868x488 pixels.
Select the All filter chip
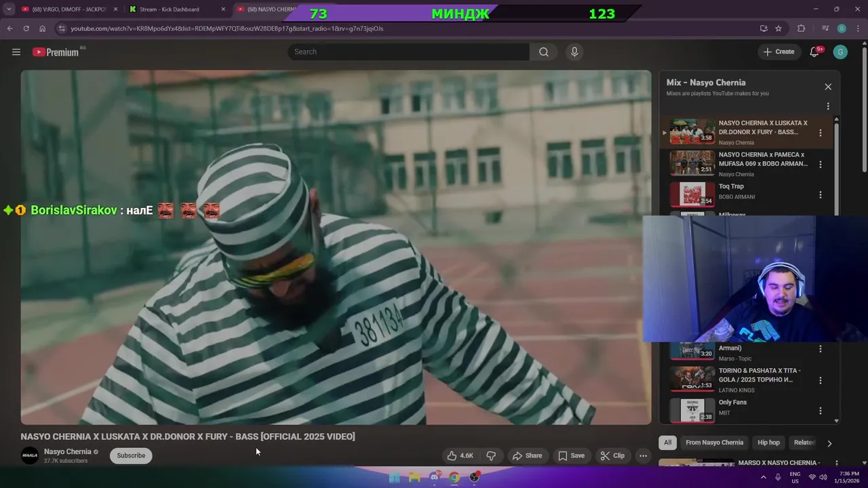(668, 443)
